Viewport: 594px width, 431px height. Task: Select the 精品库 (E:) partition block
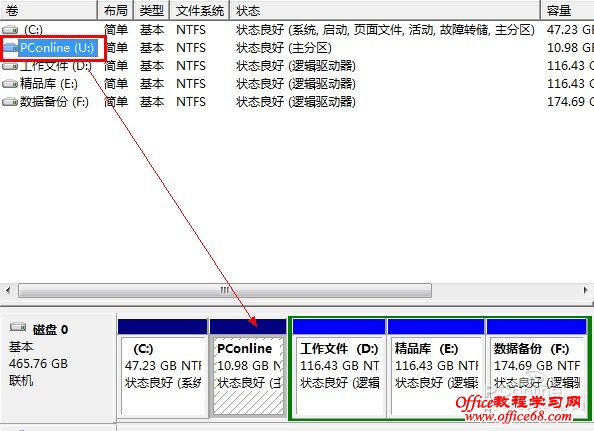point(436,369)
